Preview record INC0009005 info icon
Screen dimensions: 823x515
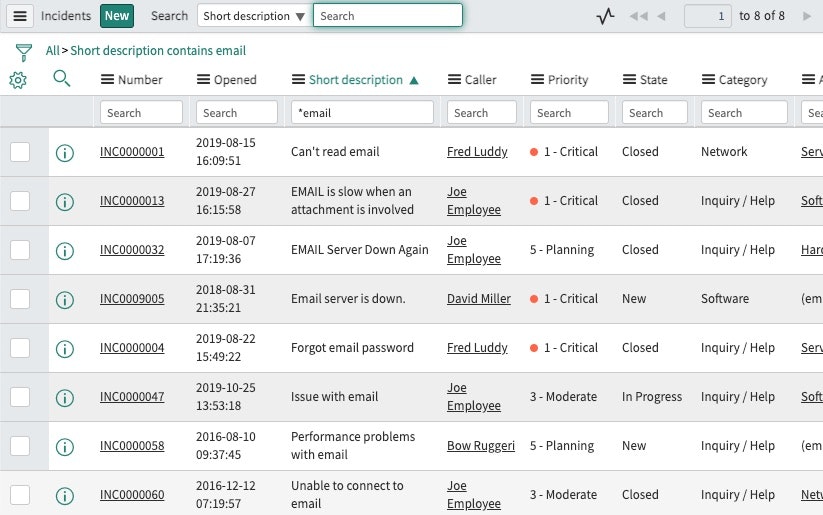(65, 300)
